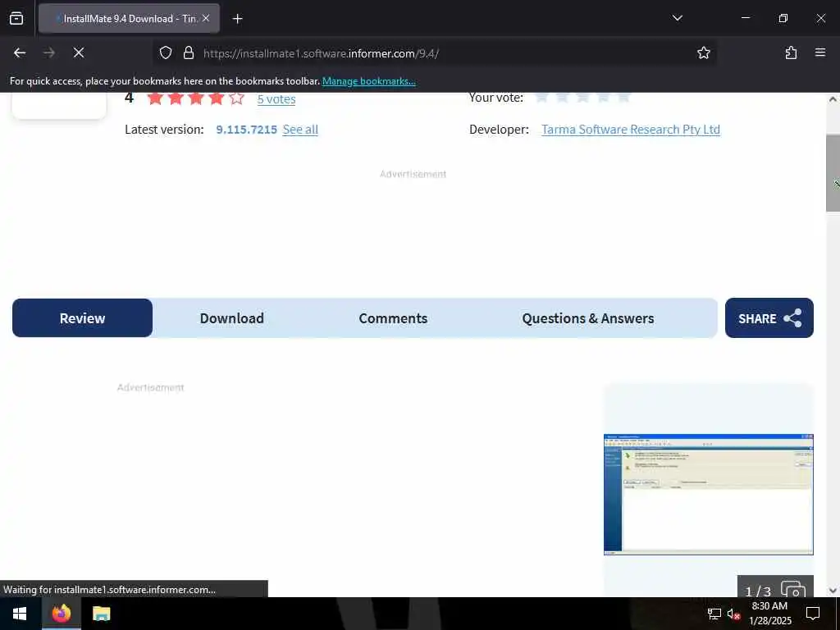Click the SHARE button
This screenshot has width=840, height=630.
(769, 318)
